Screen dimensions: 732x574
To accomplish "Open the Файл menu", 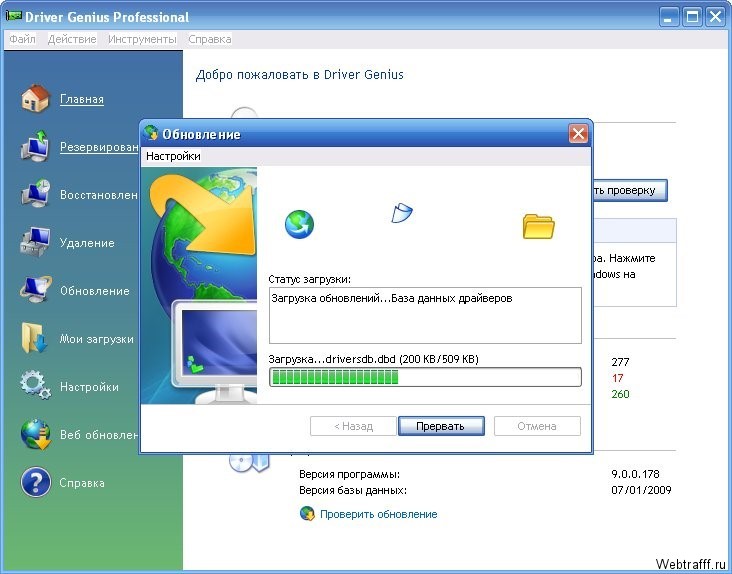I will pos(22,39).
